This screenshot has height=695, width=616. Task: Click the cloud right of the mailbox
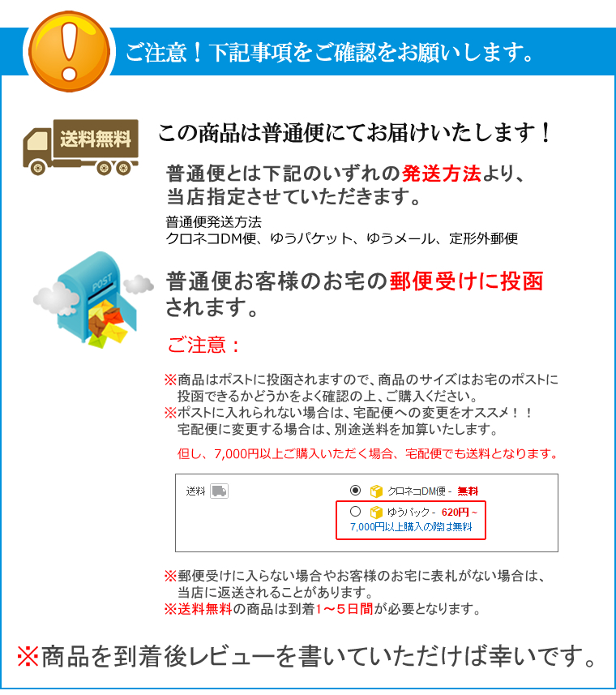pos(139,285)
